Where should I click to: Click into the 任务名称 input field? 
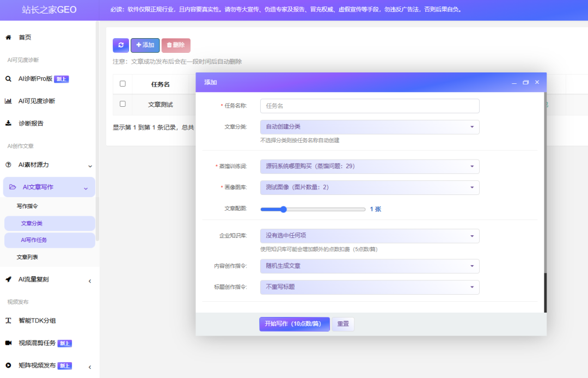coord(369,106)
